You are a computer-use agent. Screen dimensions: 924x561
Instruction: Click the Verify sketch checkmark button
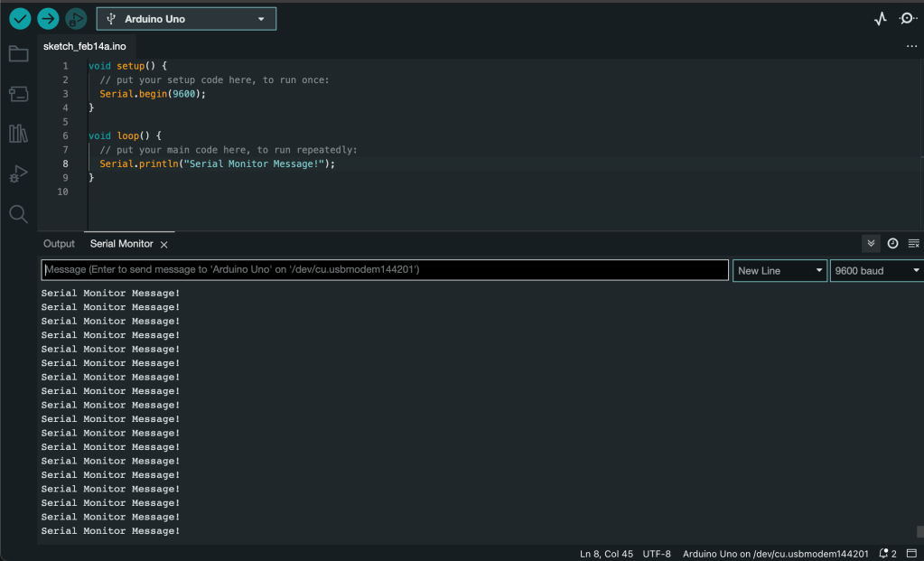(20, 19)
